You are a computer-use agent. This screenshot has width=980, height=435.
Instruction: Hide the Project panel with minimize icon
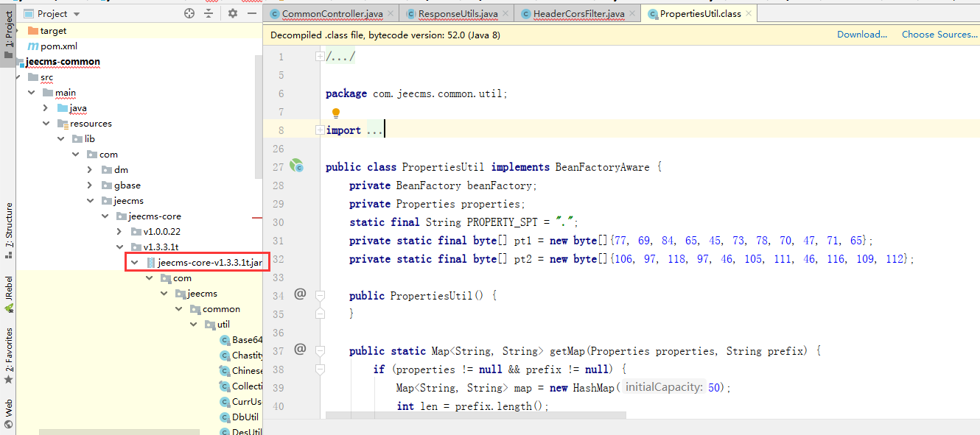[x=252, y=13]
